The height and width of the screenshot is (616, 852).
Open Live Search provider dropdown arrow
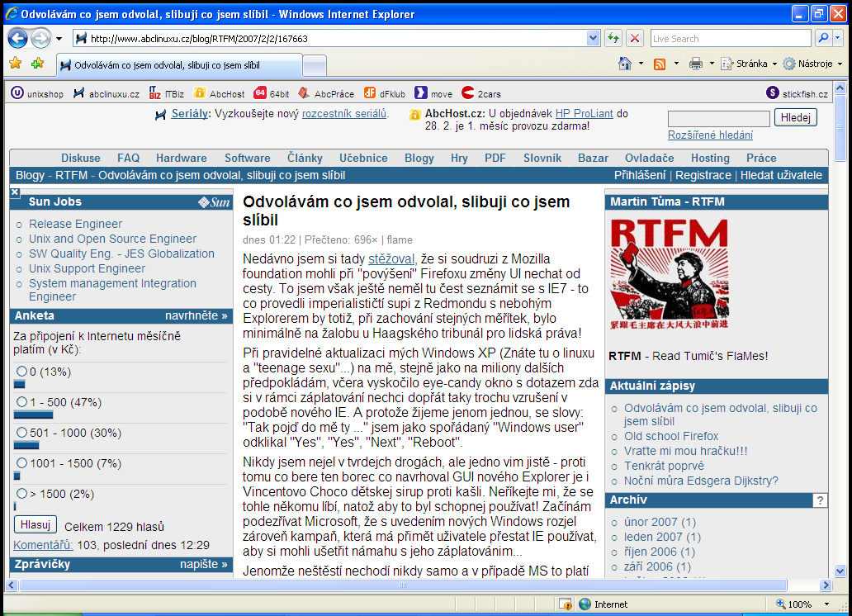[x=837, y=38]
